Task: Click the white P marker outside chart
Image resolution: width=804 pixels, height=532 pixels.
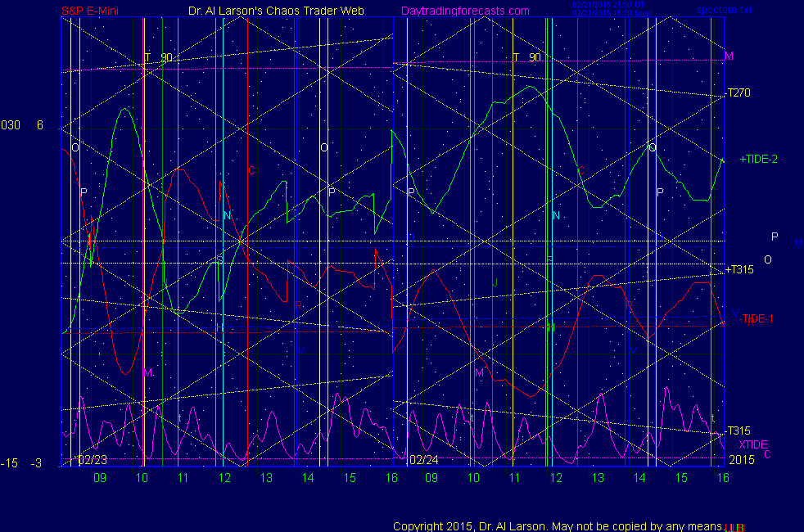Action: pos(775,237)
